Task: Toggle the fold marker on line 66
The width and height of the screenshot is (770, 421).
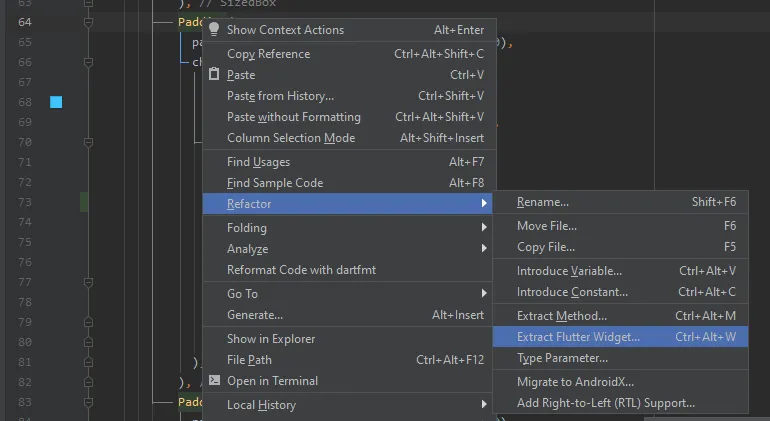Action: click(x=88, y=62)
